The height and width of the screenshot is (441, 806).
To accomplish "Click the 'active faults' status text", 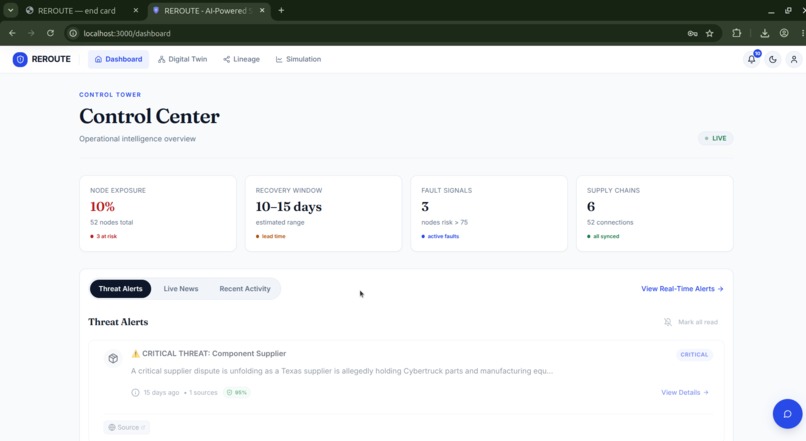I will (x=443, y=236).
